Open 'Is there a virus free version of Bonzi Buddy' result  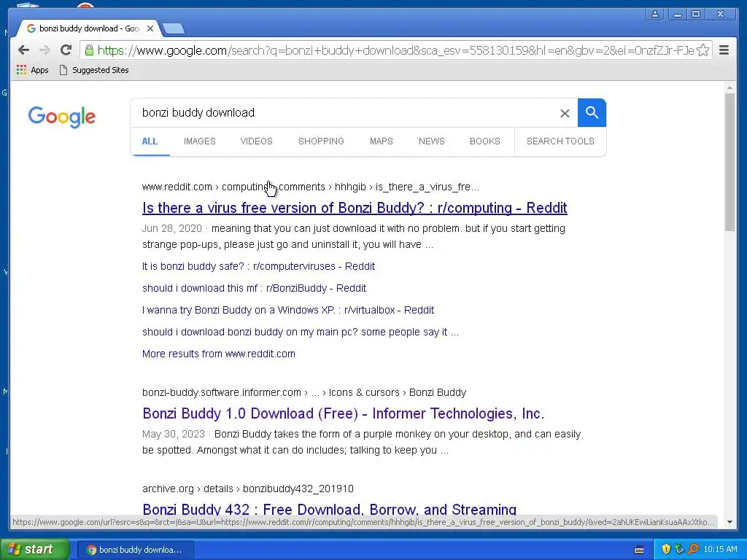pyautogui.click(x=355, y=208)
